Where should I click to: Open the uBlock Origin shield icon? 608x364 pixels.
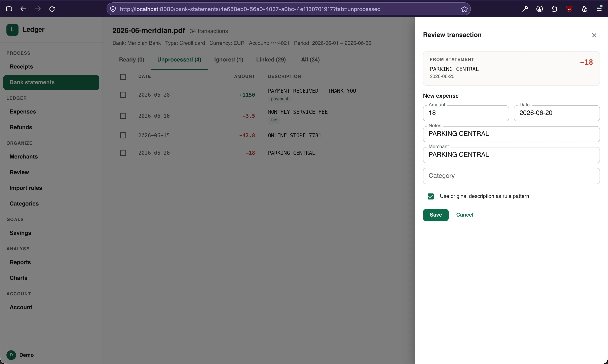coord(569,9)
